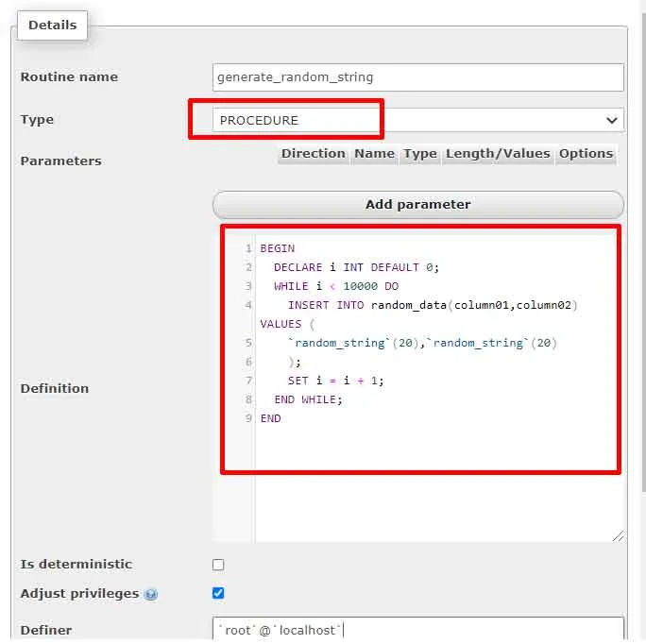Click the Add parameter button

(x=417, y=204)
